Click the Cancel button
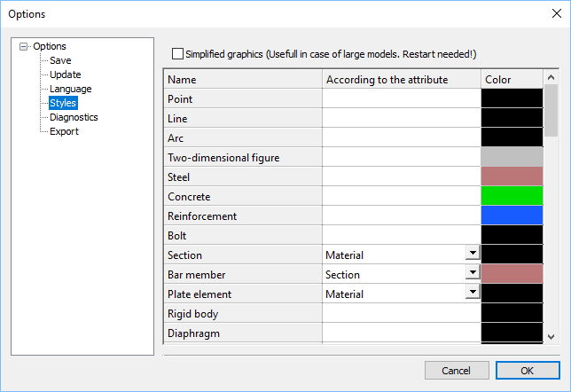 coord(457,371)
